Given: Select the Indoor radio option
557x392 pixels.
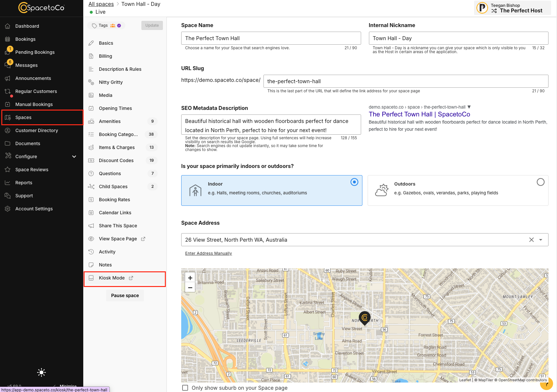Looking at the screenshot, I should [x=354, y=182].
